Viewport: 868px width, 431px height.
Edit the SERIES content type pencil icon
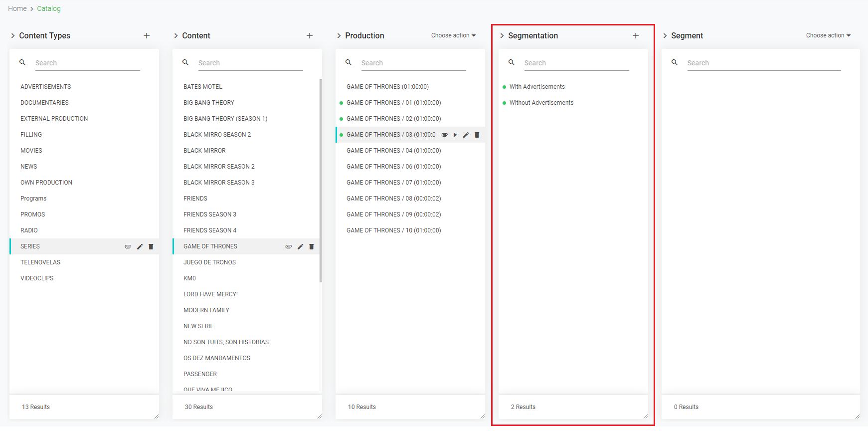tap(140, 246)
